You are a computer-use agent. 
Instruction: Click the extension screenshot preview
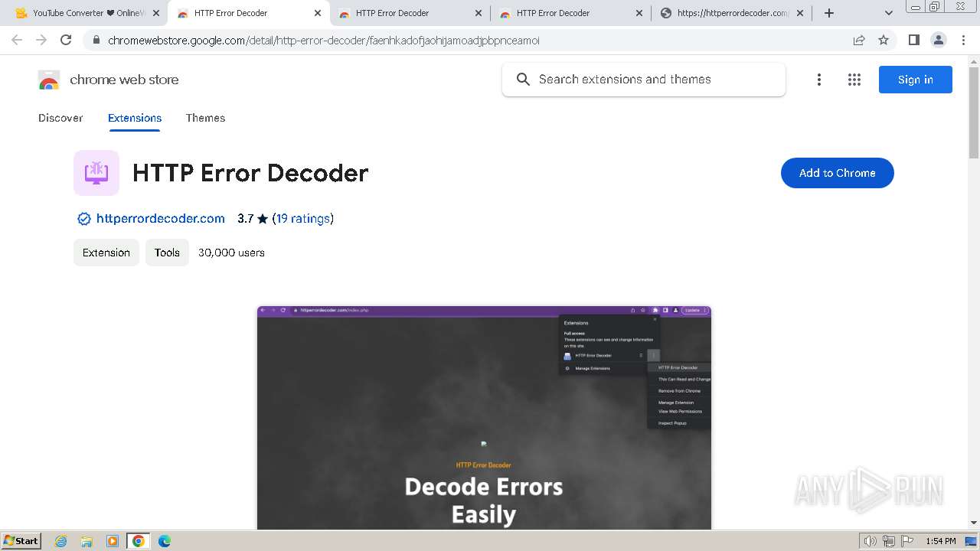(484, 418)
